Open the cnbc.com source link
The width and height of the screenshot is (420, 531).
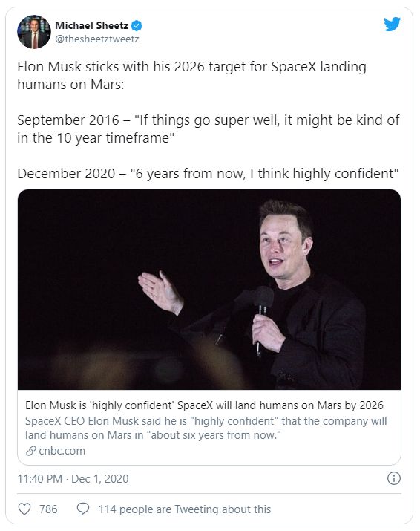click(62, 451)
